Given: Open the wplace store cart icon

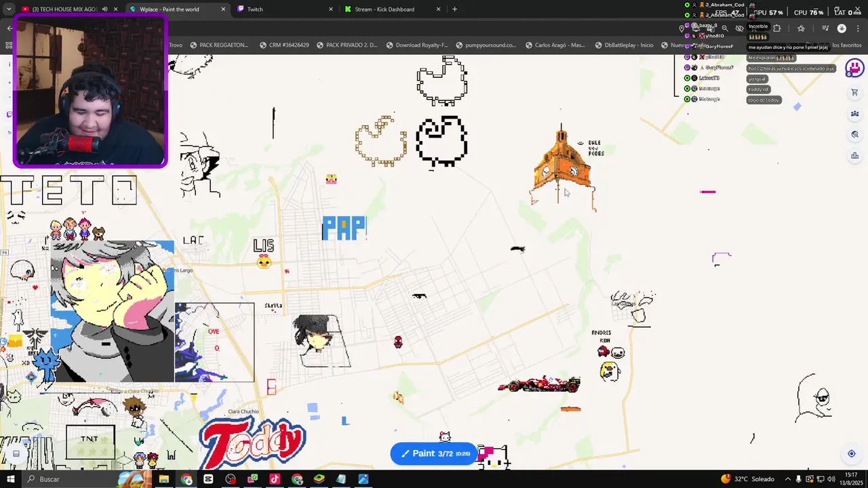Looking at the screenshot, I should [x=854, y=92].
